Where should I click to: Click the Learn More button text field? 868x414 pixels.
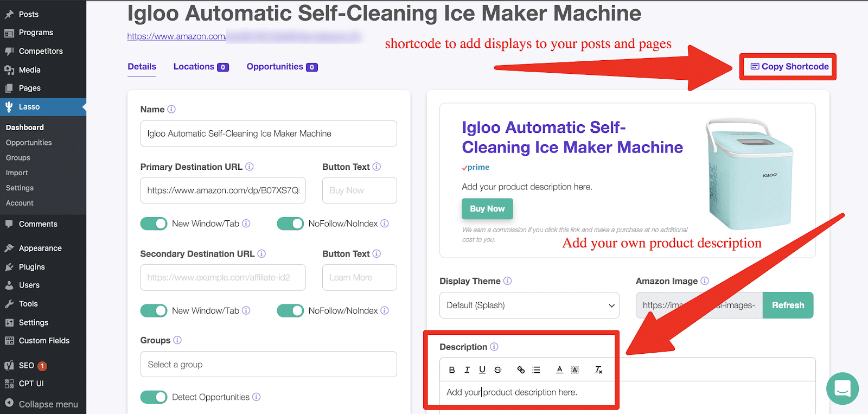click(360, 277)
